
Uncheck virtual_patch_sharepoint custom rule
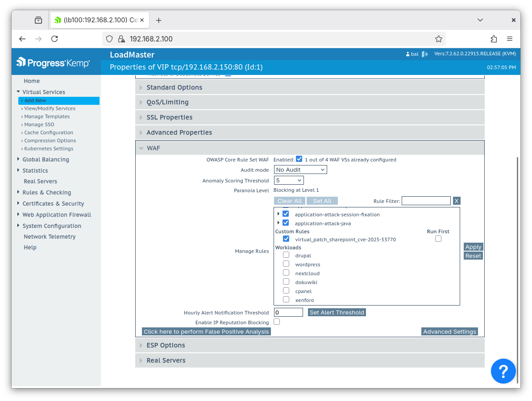[x=286, y=239]
